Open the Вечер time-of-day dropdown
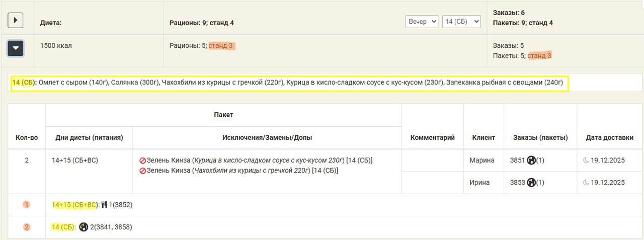Image resolution: width=644 pixels, height=240 pixels. click(422, 22)
